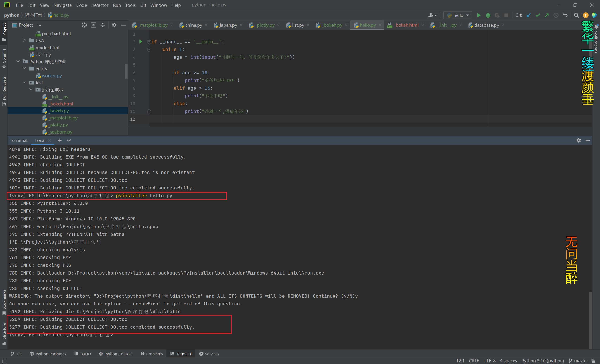This screenshot has width=600, height=364.
Task: Open Search Everywhere magnifier
Action: pyautogui.click(x=576, y=15)
